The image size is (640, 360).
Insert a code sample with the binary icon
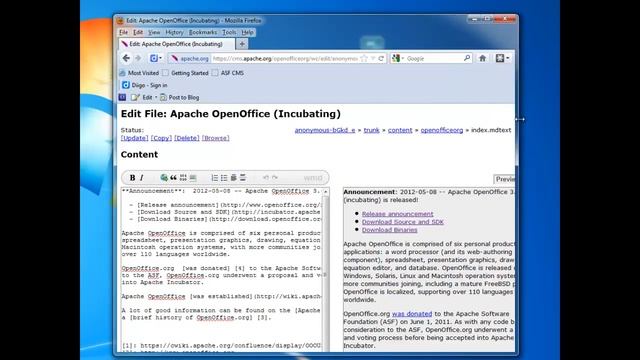click(x=183, y=178)
